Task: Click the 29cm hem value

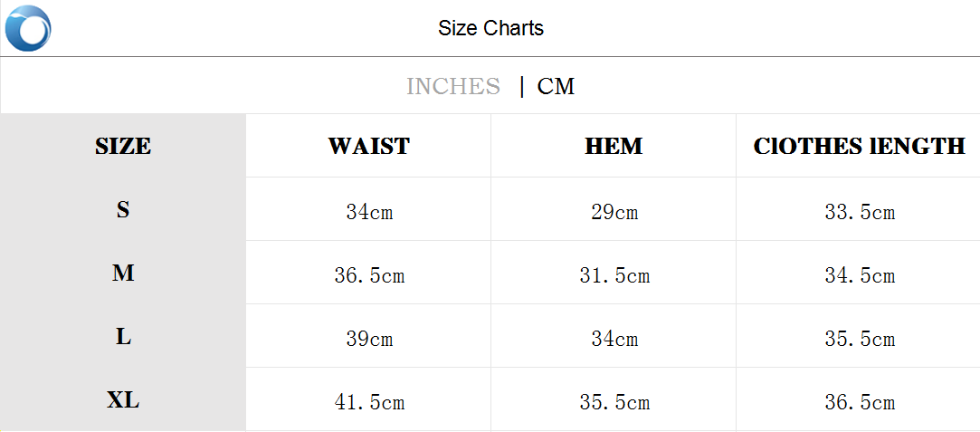Action: point(614,213)
